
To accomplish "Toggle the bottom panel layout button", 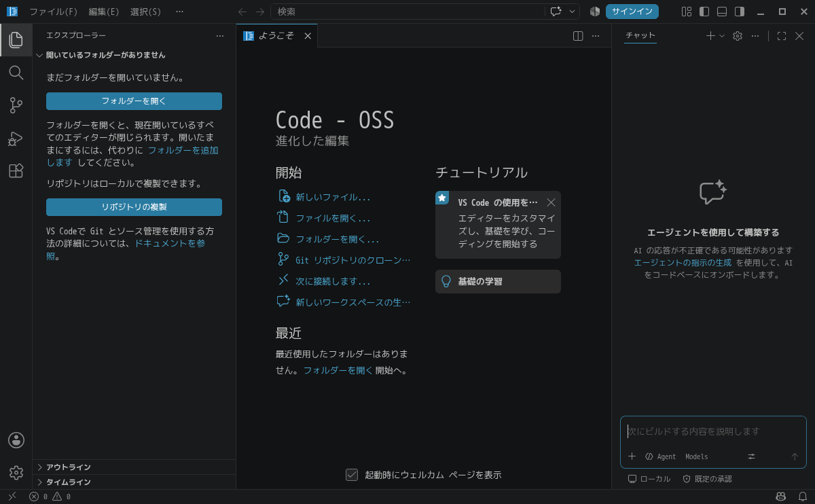I will 722,12.
